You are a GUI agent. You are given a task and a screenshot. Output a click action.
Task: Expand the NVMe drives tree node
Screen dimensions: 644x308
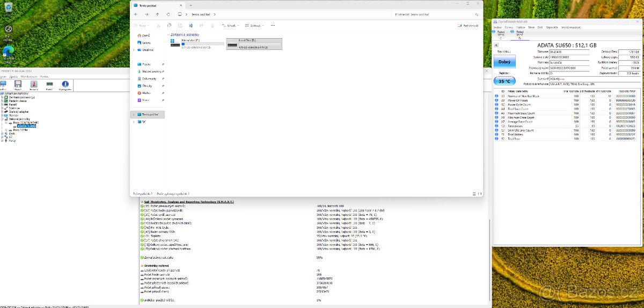(x=7, y=129)
